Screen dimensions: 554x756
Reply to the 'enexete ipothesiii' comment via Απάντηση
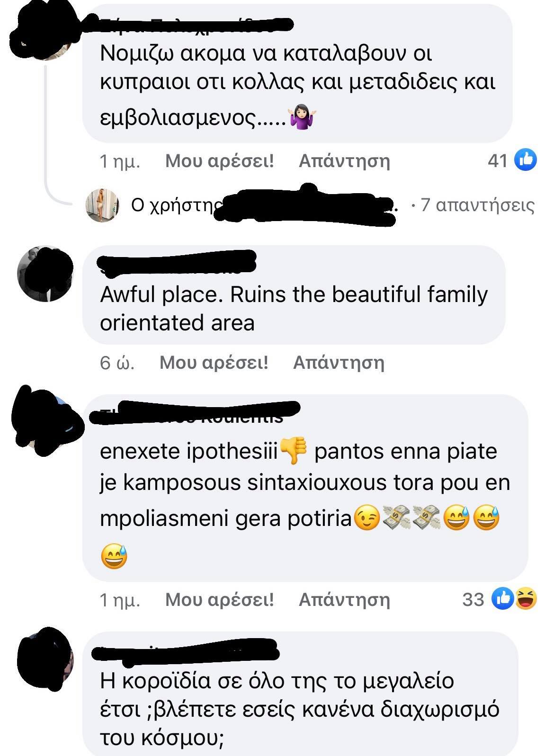(x=344, y=599)
